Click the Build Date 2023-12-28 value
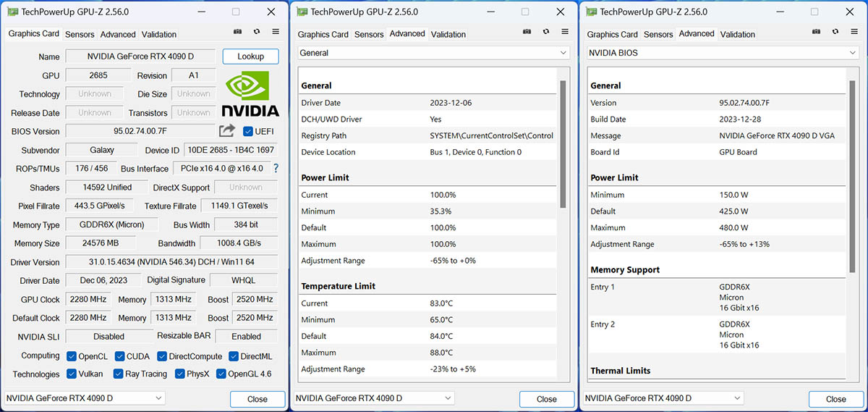This screenshot has width=868, height=412. (x=740, y=119)
